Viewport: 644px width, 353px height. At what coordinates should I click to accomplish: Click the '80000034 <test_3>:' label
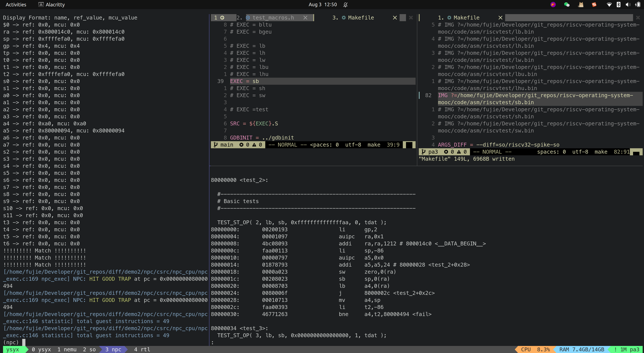tap(240, 328)
